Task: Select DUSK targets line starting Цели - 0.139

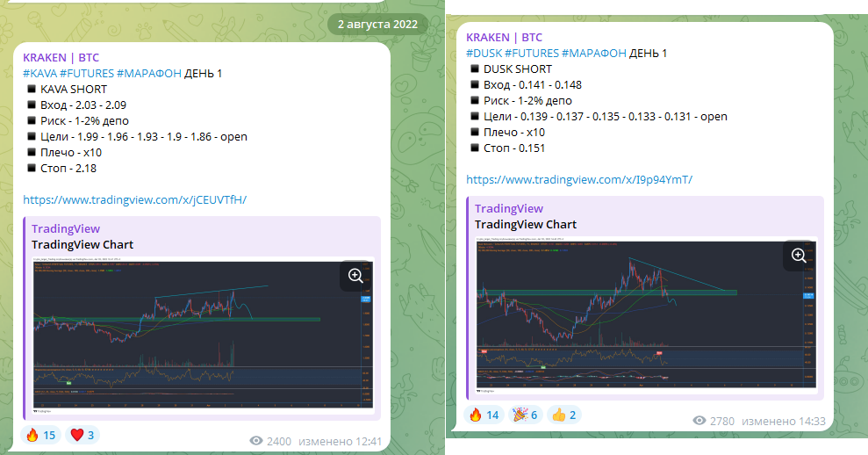Action: (606, 117)
